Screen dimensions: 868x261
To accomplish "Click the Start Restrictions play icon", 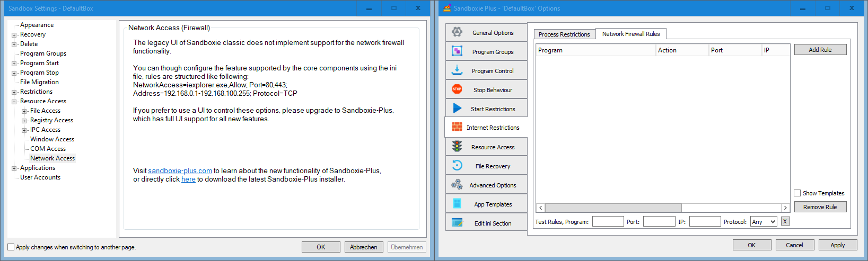I will (x=457, y=109).
